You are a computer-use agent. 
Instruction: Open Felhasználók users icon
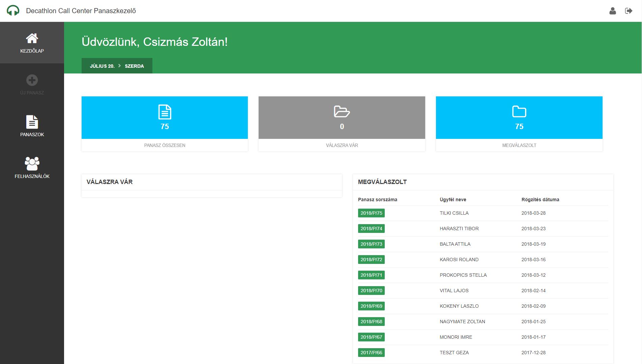click(32, 164)
